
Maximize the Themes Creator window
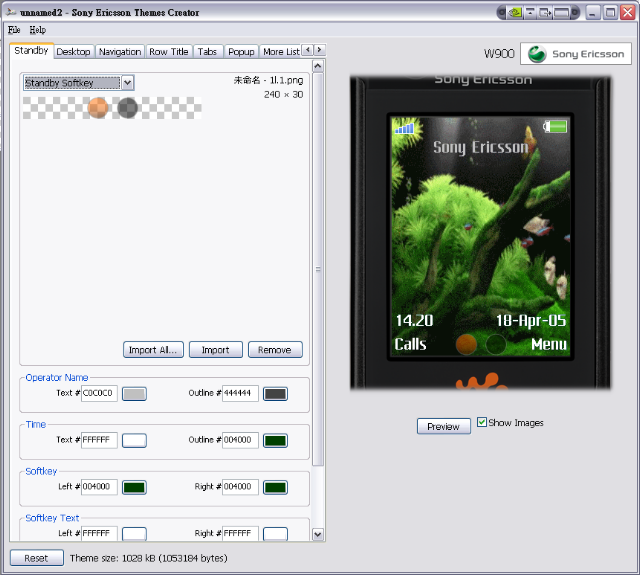(610, 13)
